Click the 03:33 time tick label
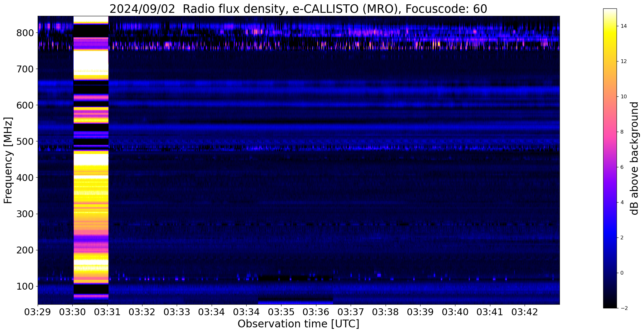The image size is (644, 333). 177,312
